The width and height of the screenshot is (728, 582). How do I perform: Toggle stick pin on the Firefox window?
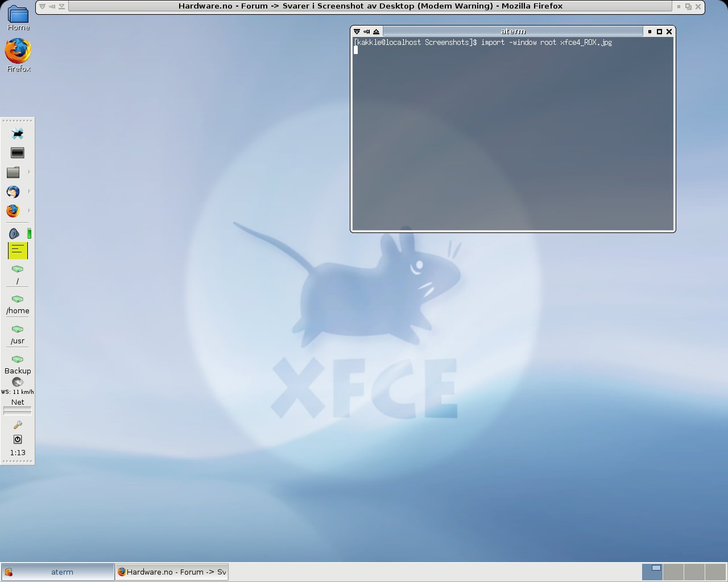tap(52, 6)
